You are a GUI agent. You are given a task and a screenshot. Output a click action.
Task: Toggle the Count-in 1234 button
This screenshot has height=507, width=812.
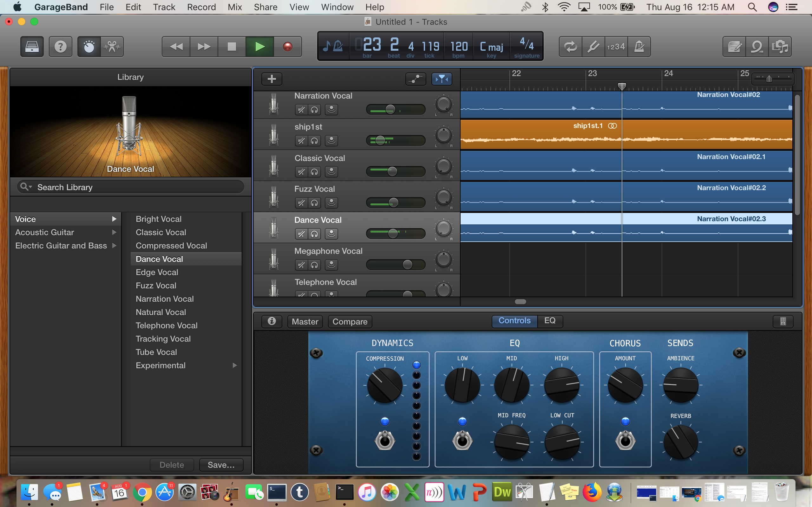click(x=616, y=47)
